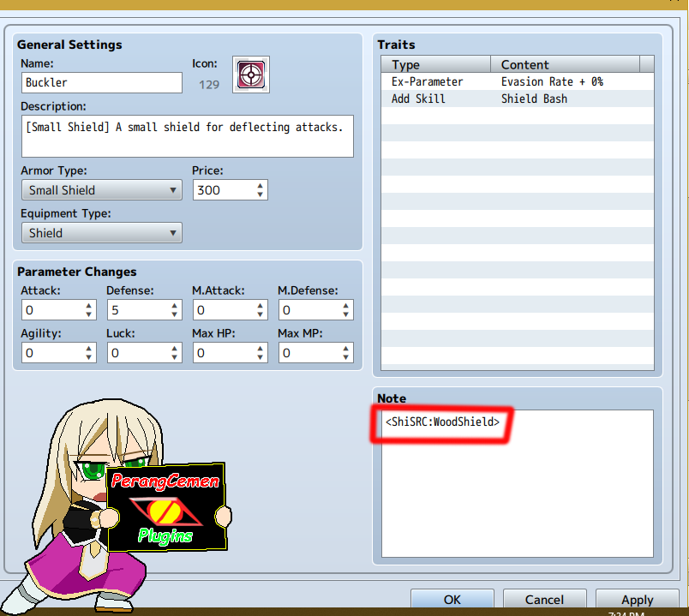Increase M.Defense with its up arrow
The width and height of the screenshot is (689, 616).
click(346, 305)
